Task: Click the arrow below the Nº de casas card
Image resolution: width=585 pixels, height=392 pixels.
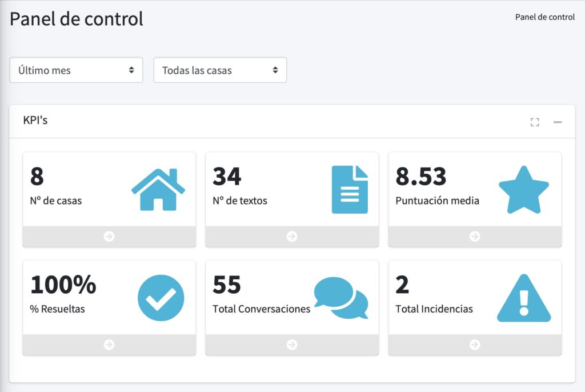Action: click(x=109, y=236)
